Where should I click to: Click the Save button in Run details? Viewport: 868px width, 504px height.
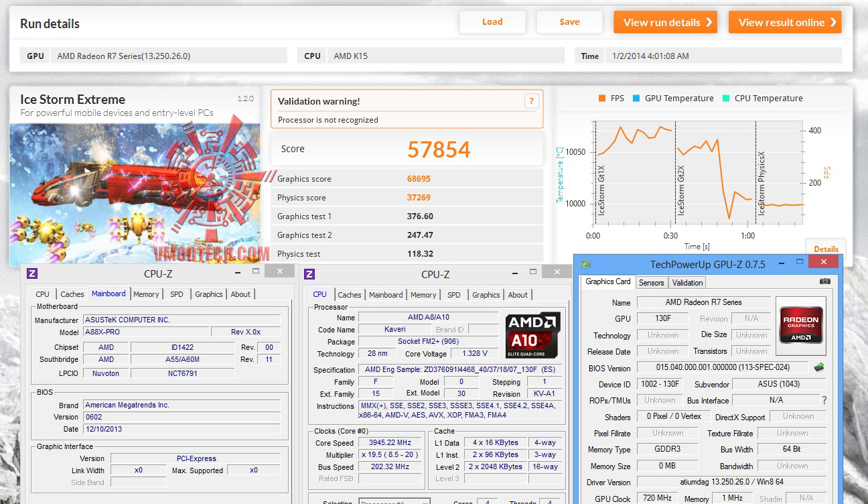[x=569, y=22]
